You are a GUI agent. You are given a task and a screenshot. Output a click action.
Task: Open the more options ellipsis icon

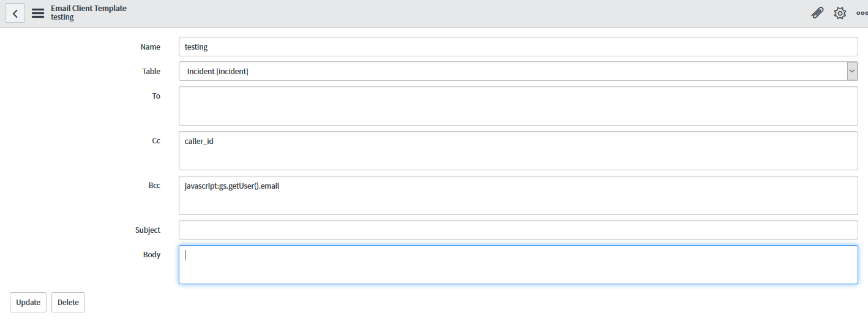click(x=862, y=13)
